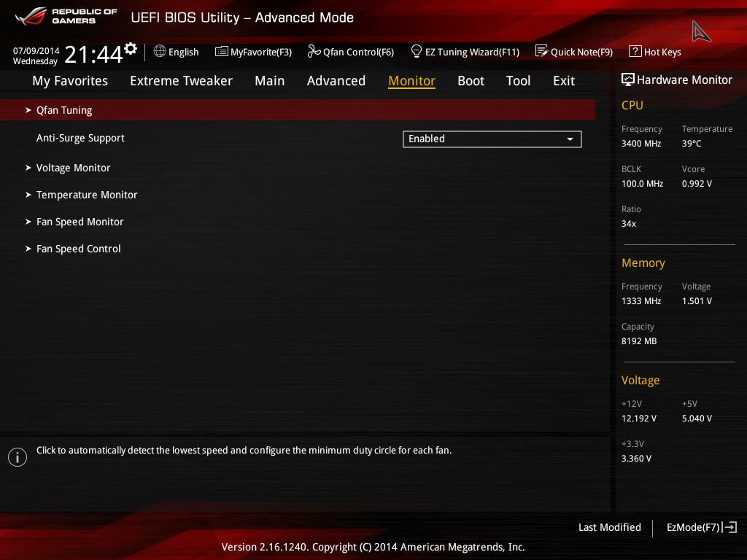Click the info icon beside help text
The height and width of the screenshot is (560, 747).
(18, 457)
